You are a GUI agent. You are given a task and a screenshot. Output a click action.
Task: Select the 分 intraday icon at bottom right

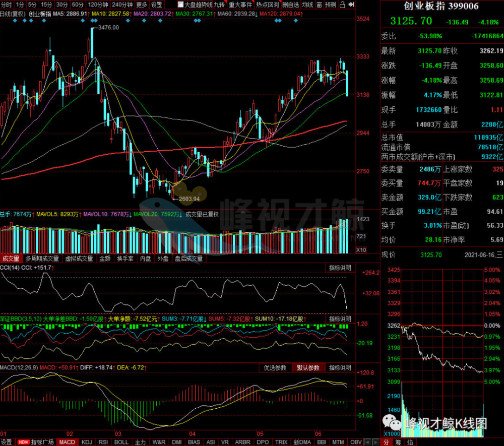pos(387,442)
